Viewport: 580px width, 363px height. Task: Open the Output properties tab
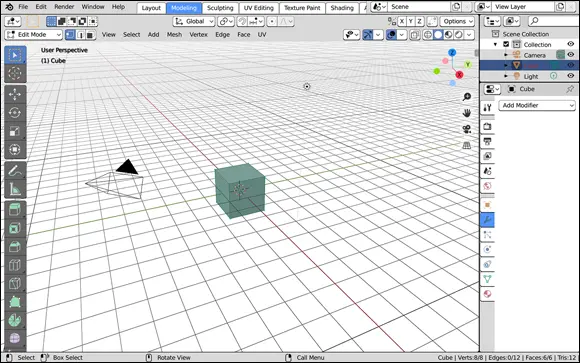coord(488,141)
